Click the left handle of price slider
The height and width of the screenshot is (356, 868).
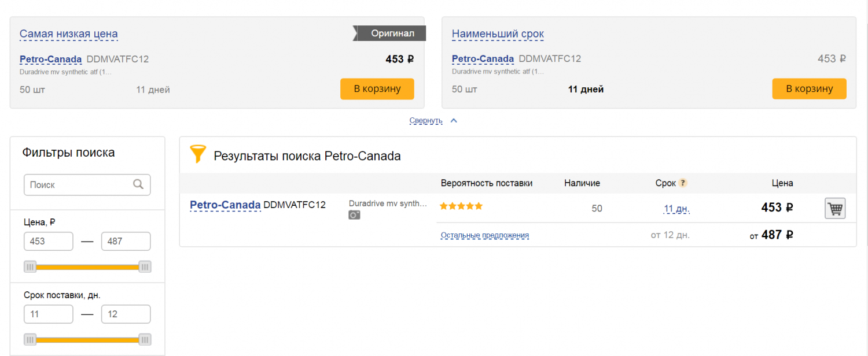pyautogui.click(x=30, y=266)
